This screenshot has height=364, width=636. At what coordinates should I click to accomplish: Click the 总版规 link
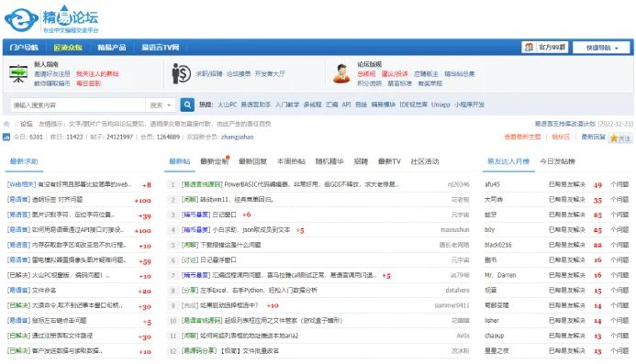(366, 73)
